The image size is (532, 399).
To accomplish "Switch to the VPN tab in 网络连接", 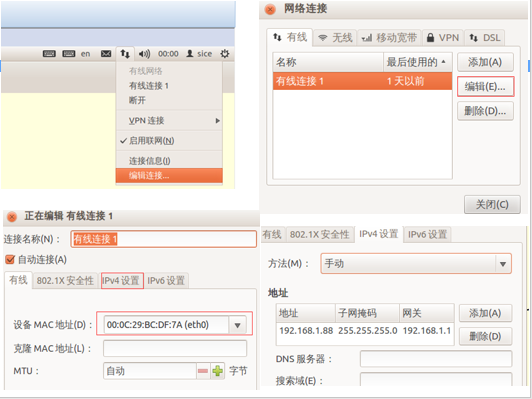I will click(443, 37).
